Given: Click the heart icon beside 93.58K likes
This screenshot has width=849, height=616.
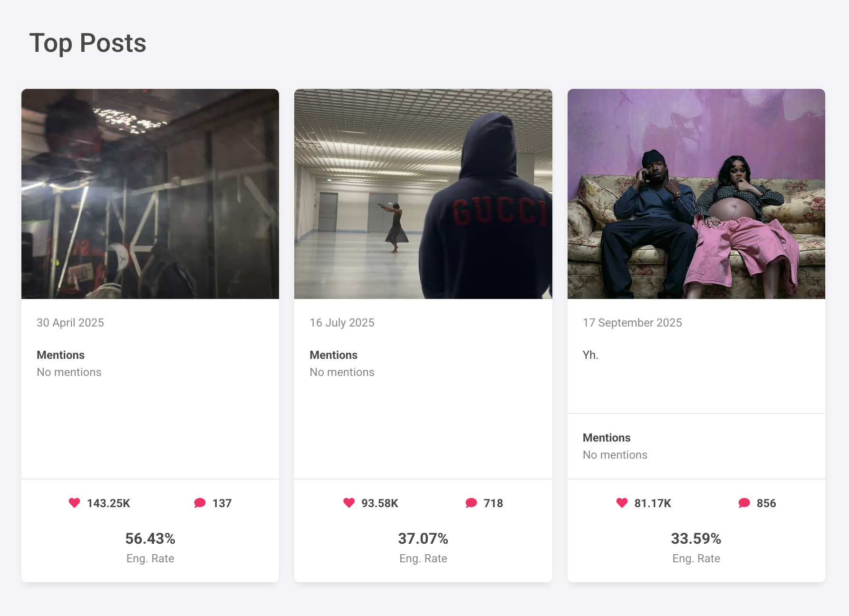Looking at the screenshot, I should tap(349, 503).
